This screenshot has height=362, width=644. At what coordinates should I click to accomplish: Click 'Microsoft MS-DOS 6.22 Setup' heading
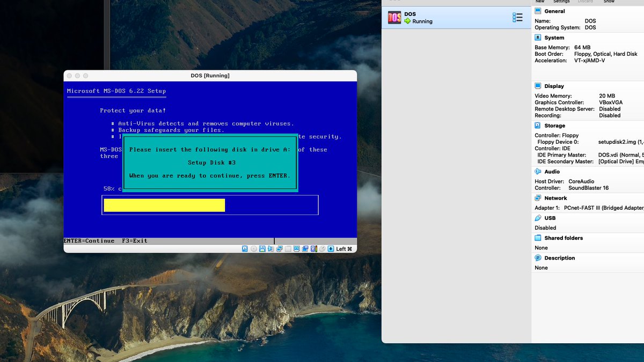(116, 91)
